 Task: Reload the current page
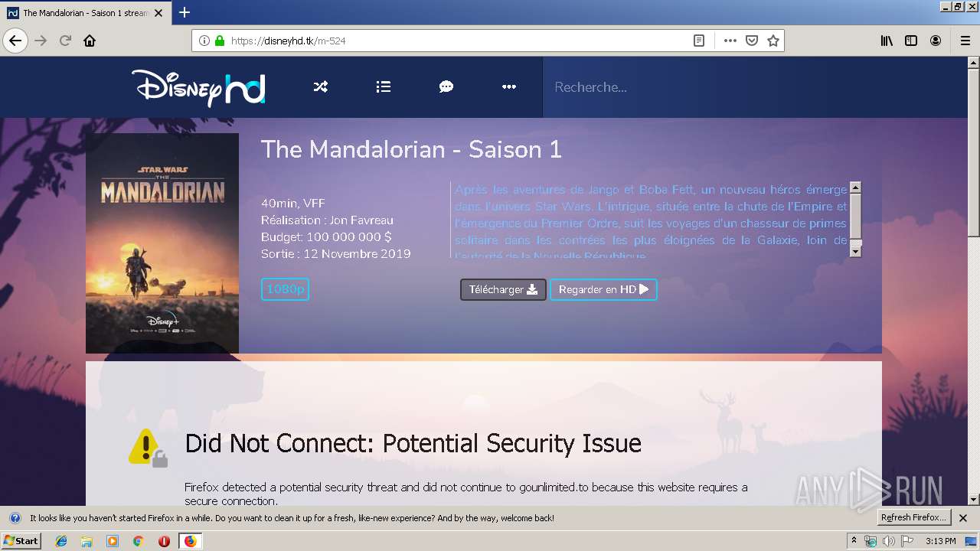click(x=66, y=41)
